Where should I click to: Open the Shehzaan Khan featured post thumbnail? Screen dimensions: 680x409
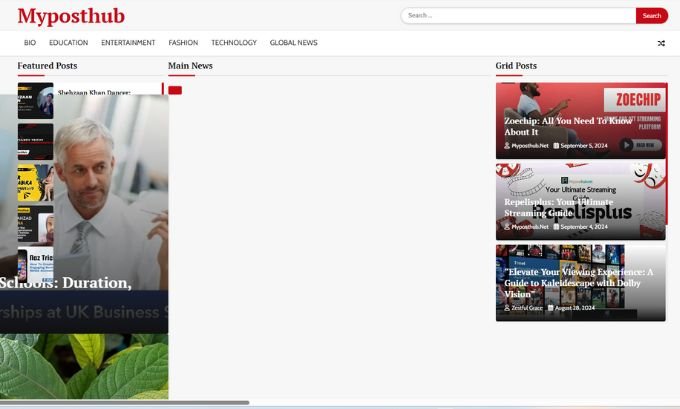coord(36,101)
